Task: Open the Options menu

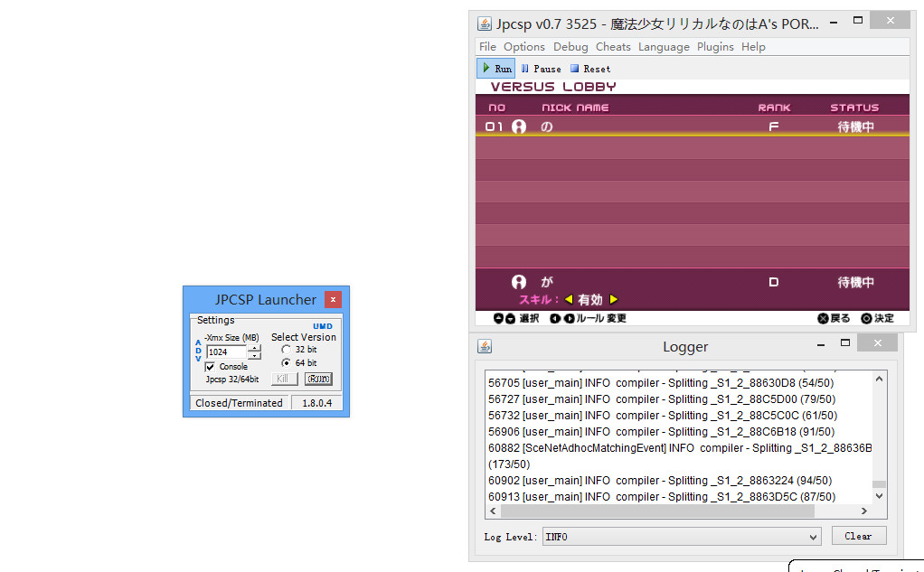Action: pyautogui.click(x=524, y=47)
